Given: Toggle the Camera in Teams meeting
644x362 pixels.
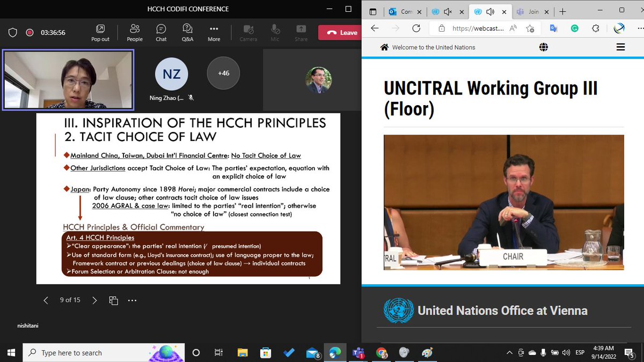Looking at the screenshot, I should (248, 33).
